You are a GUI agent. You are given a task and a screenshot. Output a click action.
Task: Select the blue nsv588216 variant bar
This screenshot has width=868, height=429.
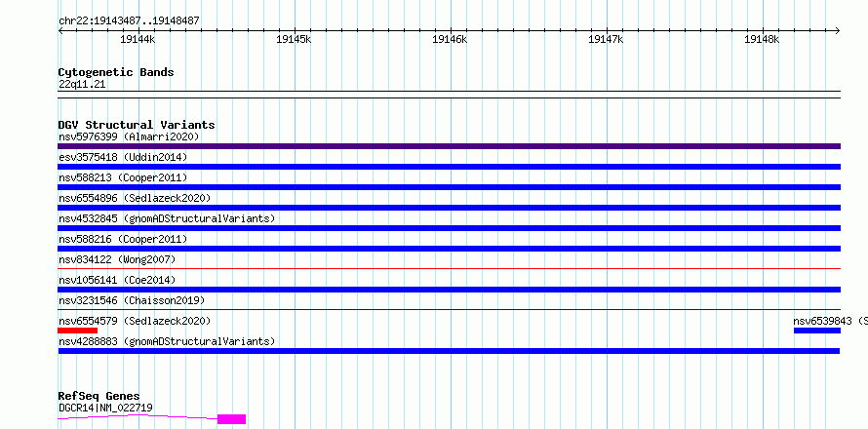[449, 249]
